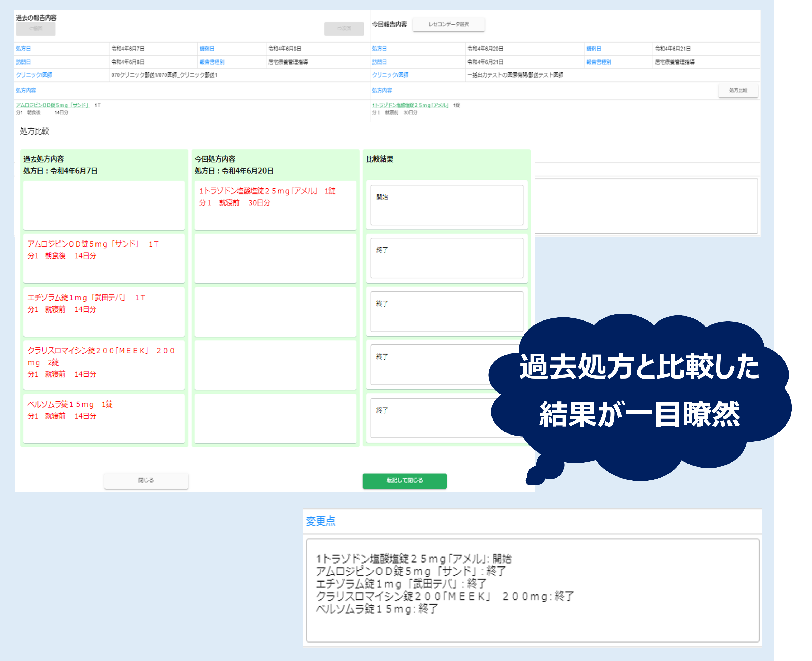The image size is (812, 661).
Task: Click the past 処方内容 label
Action: click(x=26, y=91)
